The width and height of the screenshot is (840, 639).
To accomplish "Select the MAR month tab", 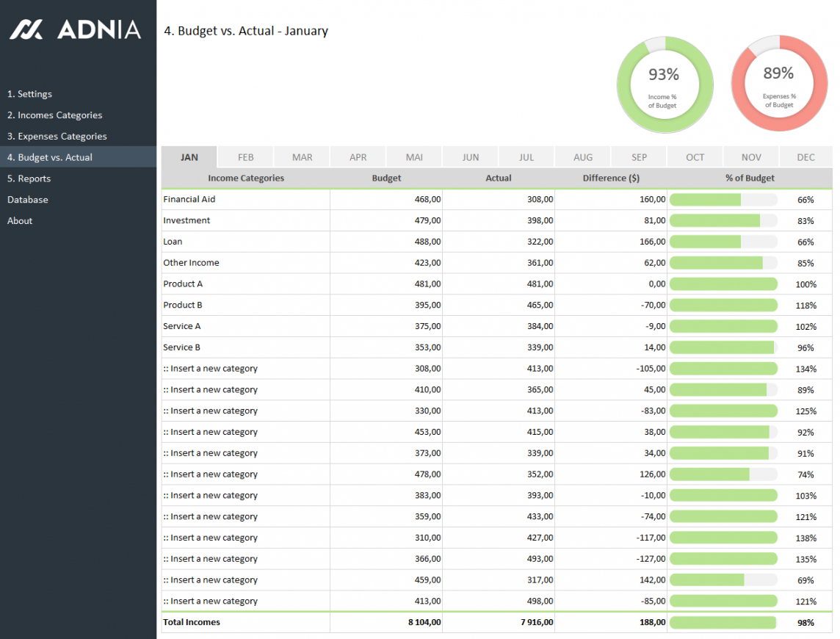I will click(x=302, y=157).
